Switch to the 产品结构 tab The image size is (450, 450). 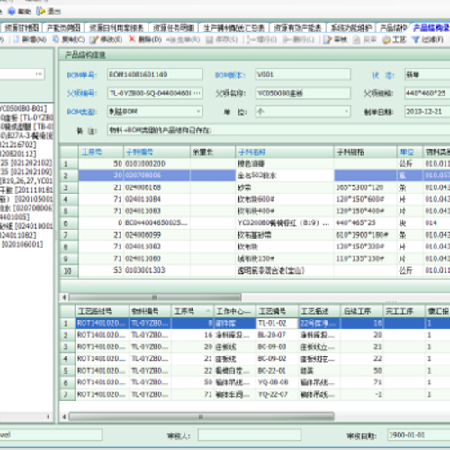[x=393, y=28]
